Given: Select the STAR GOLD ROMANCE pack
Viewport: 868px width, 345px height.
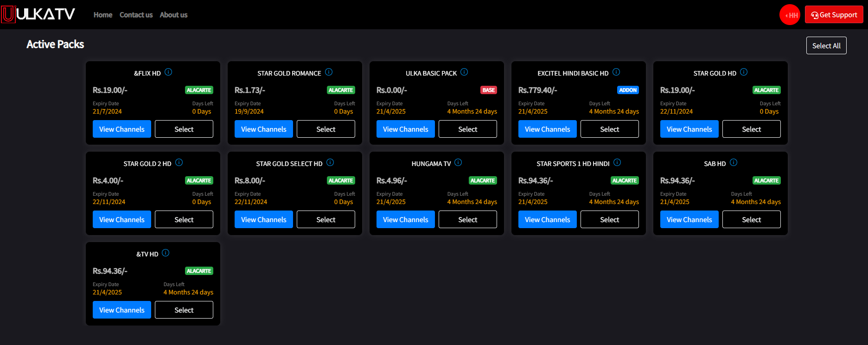Looking at the screenshot, I should tap(326, 129).
